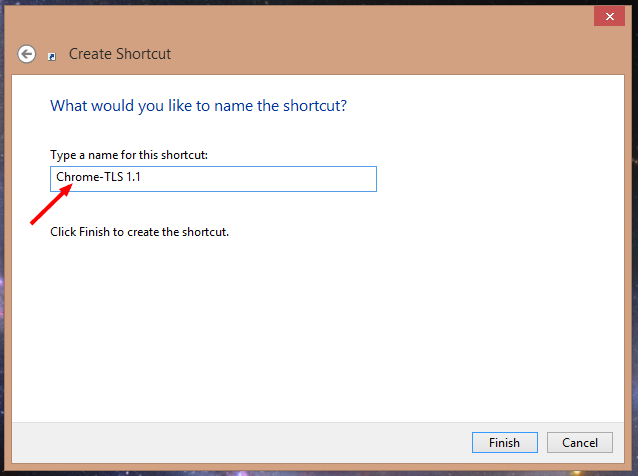
Task: Click the blank header area right of Create Shortcut
Action: pyautogui.click(x=400, y=54)
